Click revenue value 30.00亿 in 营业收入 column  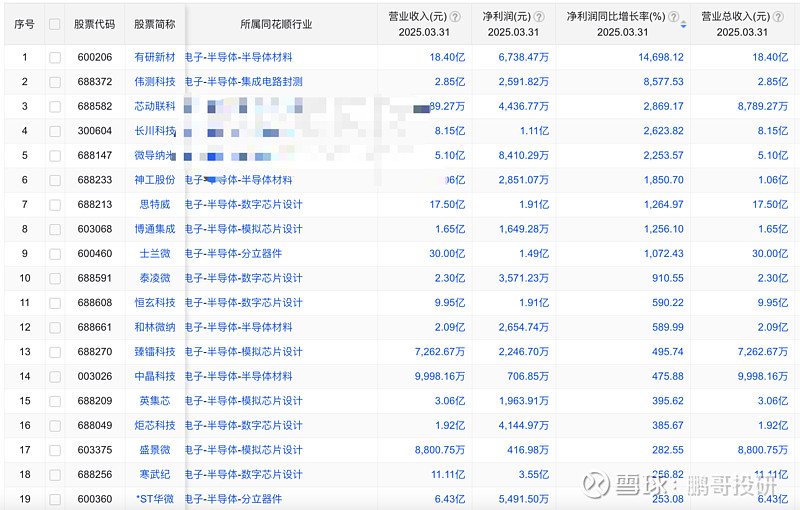447,253
